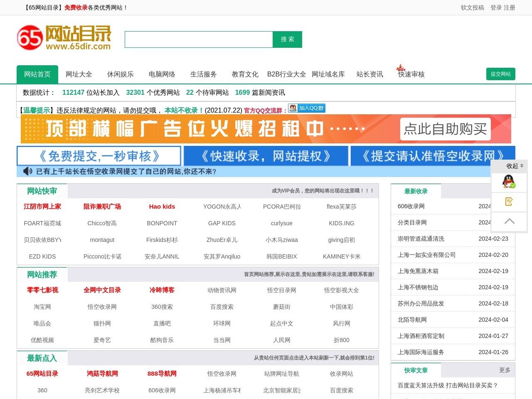Click the green 提交网站 button

501,74
